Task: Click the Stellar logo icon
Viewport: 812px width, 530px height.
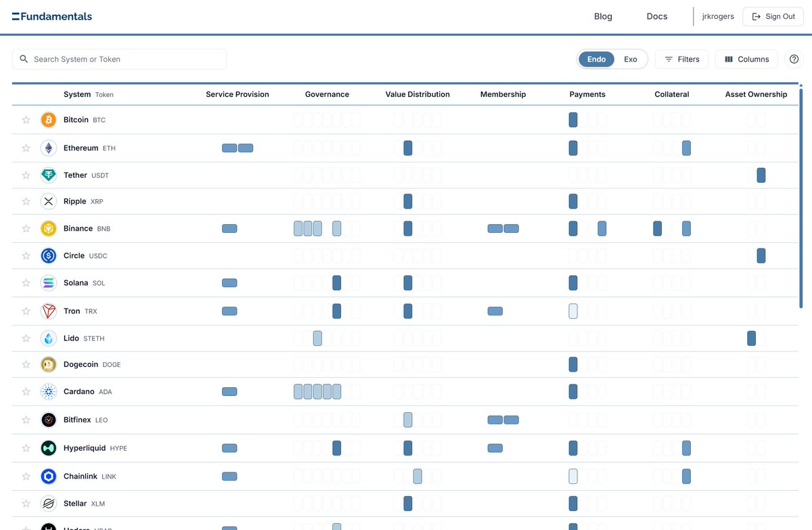Action: [49, 504]
